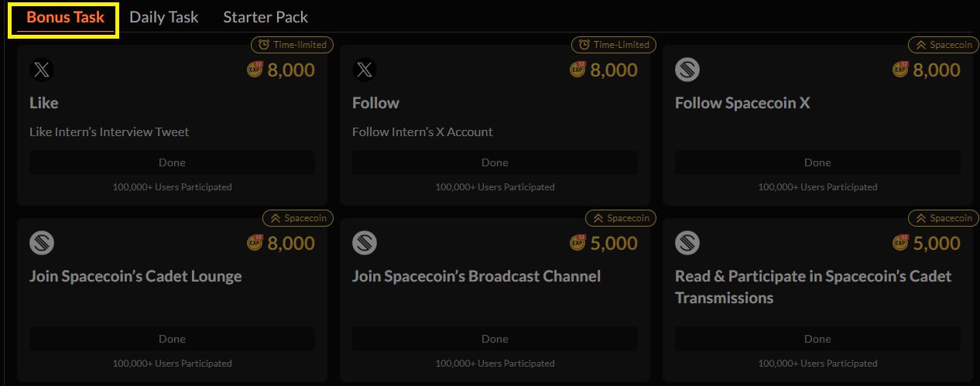Click the Spacecoin logo on Cadet Lounge card
The image size is (980, 386).
coord(42,244)
